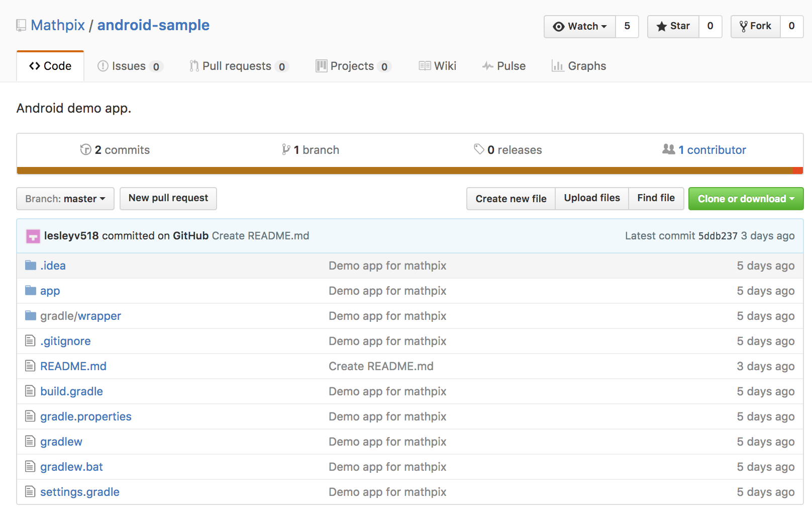Open the gradle/wrapper folder
The image size is (812, 511).
[80, 316]
